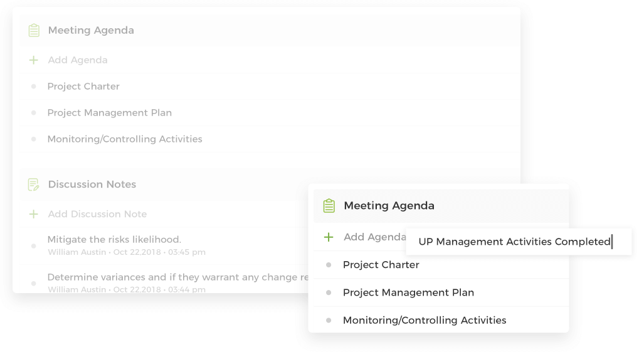Click the Discussion Notes notepad icon

tap(34, 185)
